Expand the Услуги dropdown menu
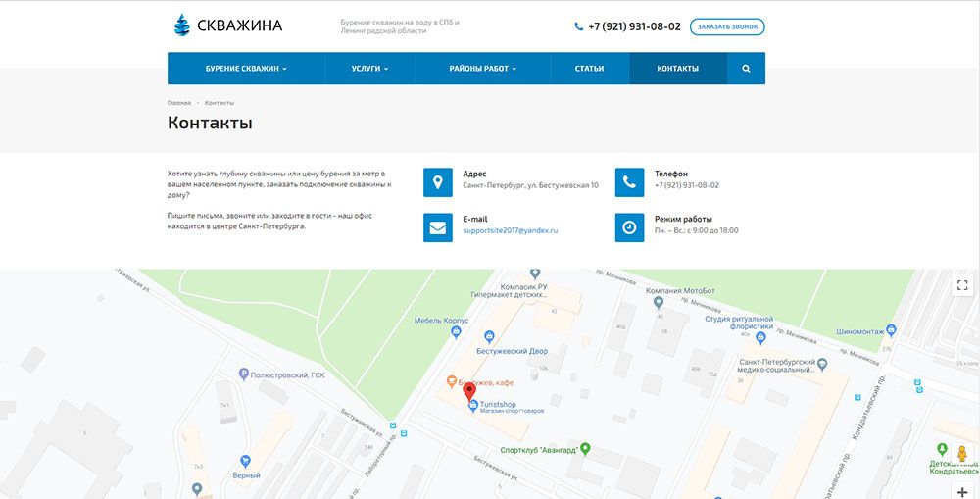This screenshot has width=980, height=499. pyautogui.click(x=369, y=69)
